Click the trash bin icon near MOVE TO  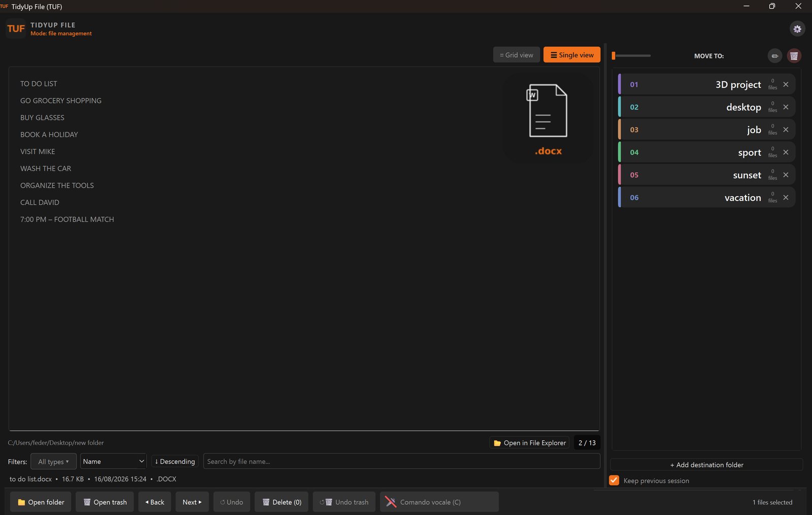point(794,56)
